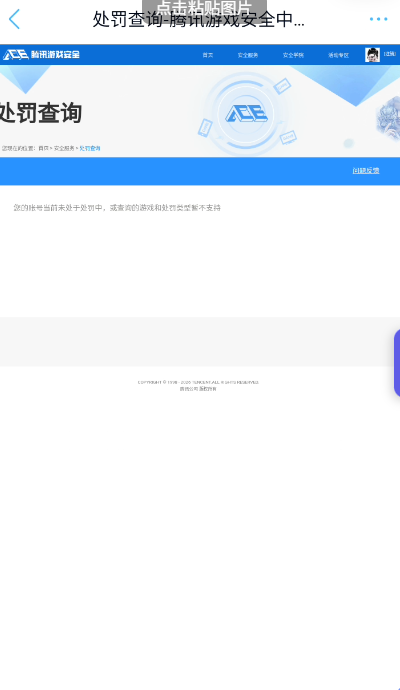Open the 安全服务 nav item
This screenshot has width=400, height=690.
pyautogui.click(x=248, y=55)
